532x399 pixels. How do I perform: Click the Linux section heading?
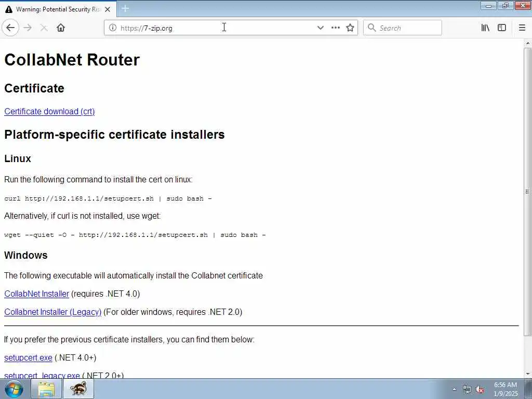[x=18, y=158]
